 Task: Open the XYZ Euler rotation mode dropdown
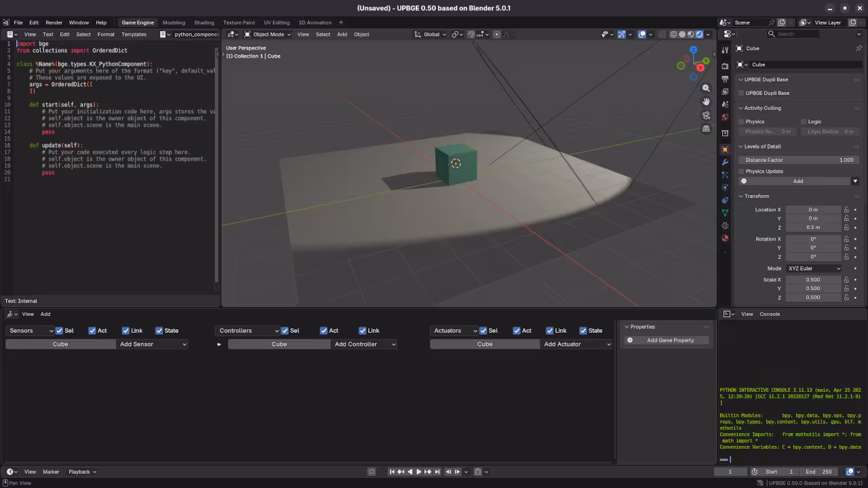(x=814, y=268)
